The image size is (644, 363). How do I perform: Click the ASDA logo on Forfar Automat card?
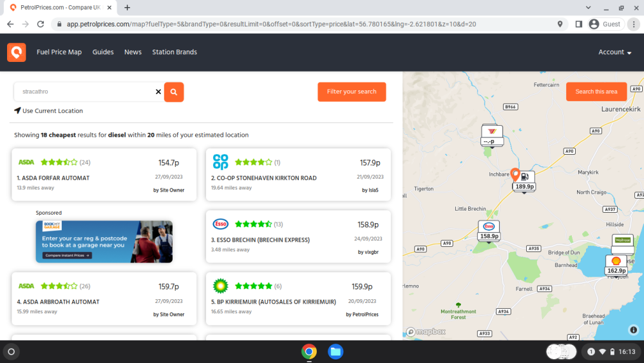point(26,162)
